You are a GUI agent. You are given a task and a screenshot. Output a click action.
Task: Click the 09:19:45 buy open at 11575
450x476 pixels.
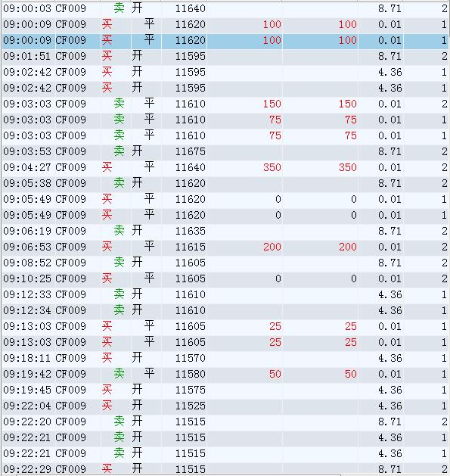point(225,390)
